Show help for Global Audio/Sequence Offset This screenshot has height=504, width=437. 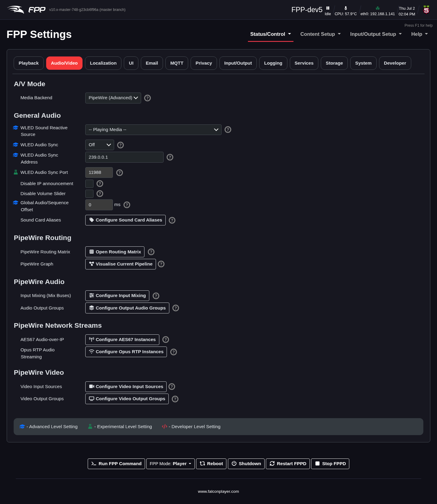pyautogui.click(x=127, y=205)
